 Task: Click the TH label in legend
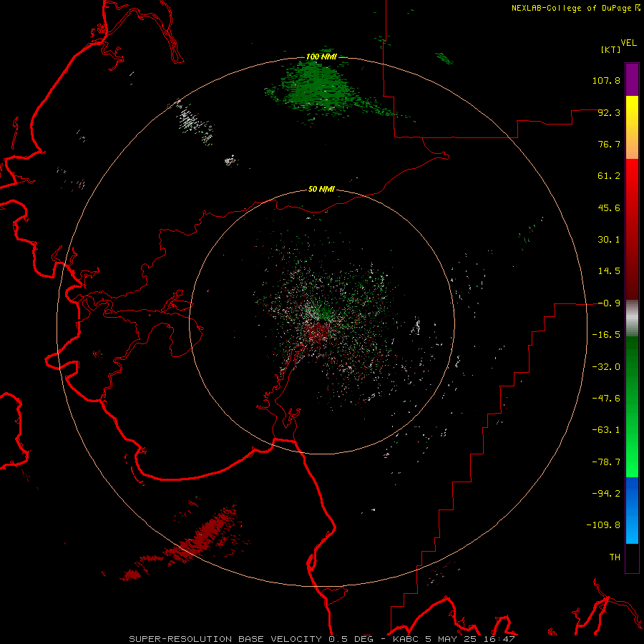[615, 557]
